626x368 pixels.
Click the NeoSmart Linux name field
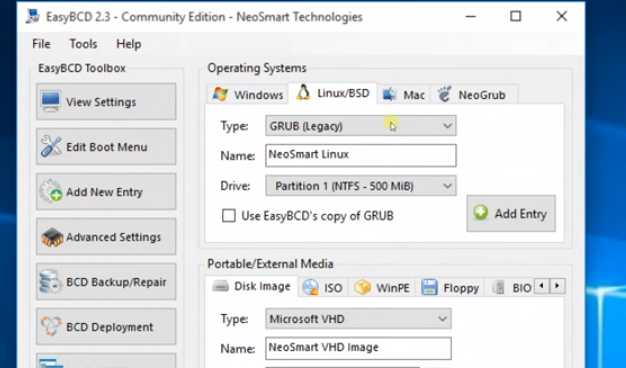361,155
